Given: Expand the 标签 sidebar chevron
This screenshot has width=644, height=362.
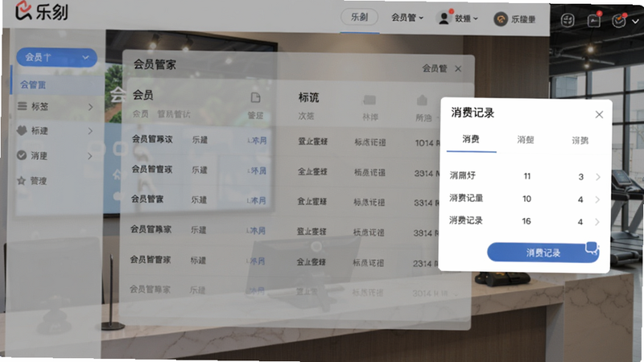Looking at the screenshot, I should point(90,107).
